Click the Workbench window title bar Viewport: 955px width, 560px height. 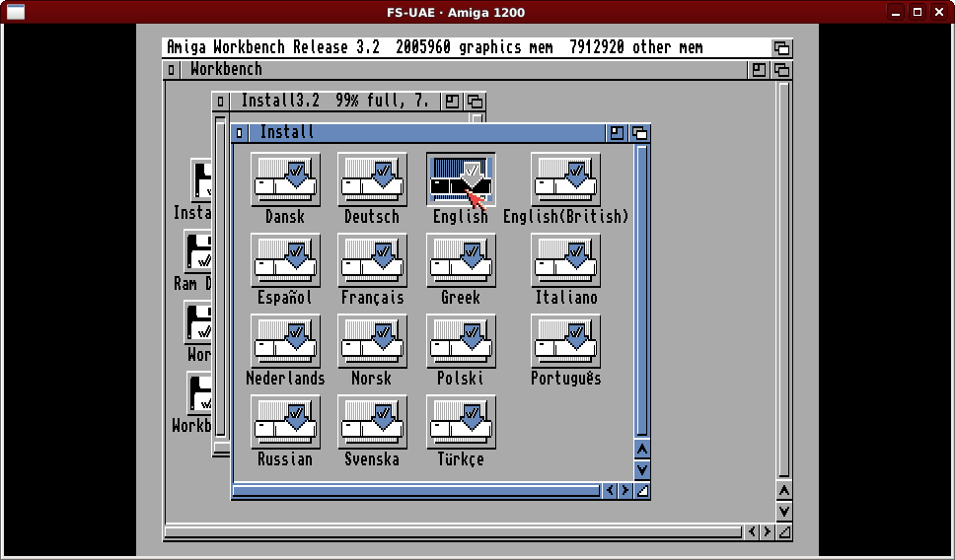[463, 70]
